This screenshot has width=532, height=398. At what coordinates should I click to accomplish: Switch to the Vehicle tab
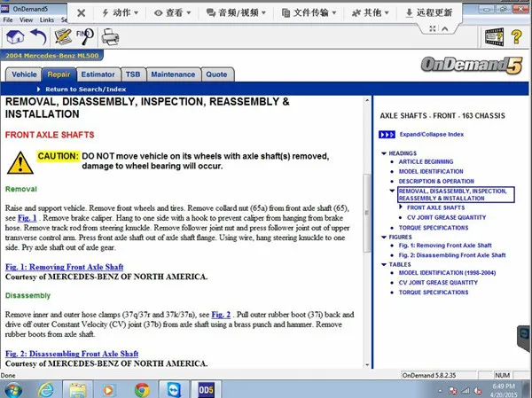coord(24,74)
